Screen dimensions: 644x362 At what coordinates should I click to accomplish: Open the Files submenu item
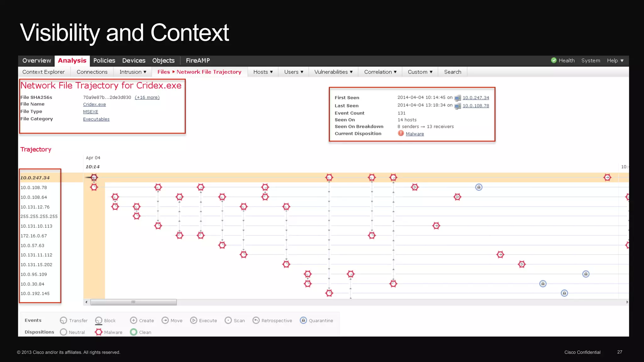(x=164, y=72)
